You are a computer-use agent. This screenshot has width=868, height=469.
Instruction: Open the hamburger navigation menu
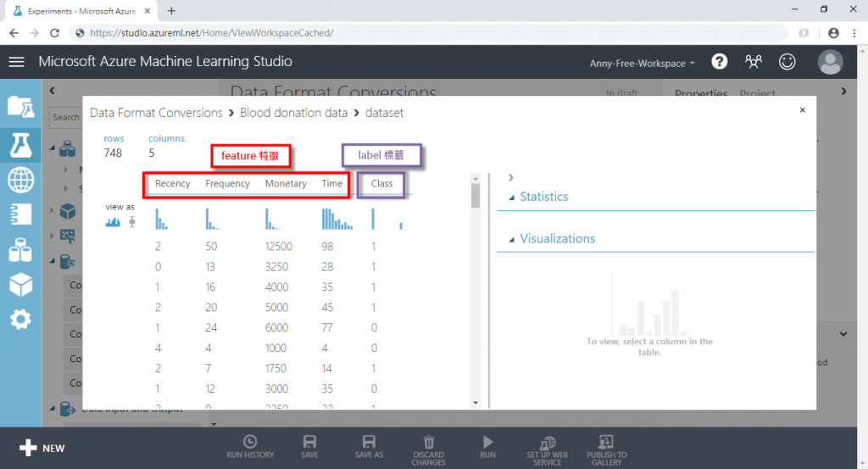click(17, 61)
